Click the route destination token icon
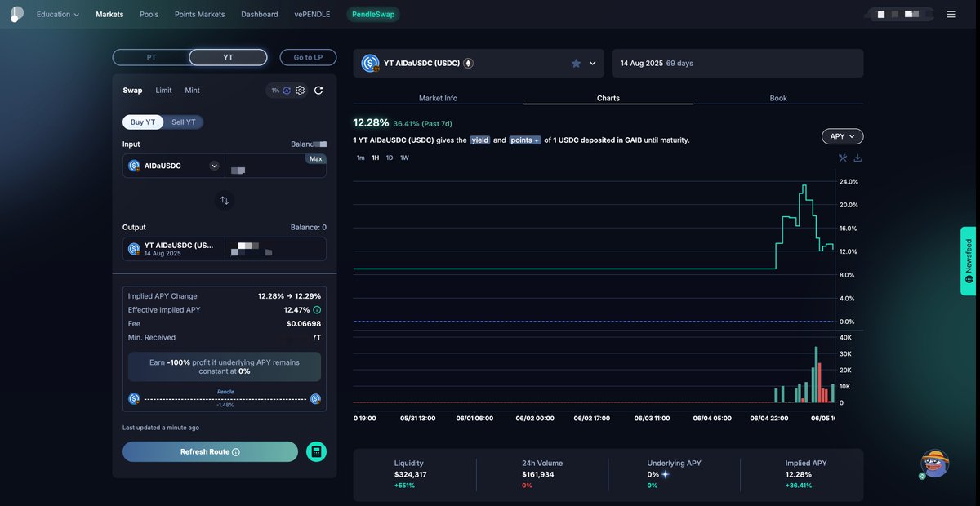The width and height of the screenshot is (980, 506). click(315, 399)
